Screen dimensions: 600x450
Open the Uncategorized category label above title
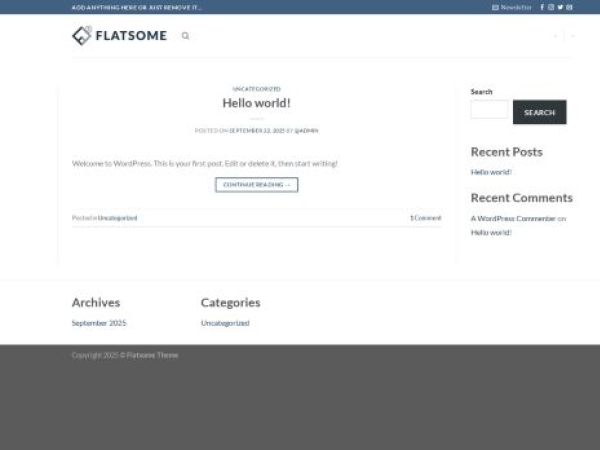click(256, 89)
